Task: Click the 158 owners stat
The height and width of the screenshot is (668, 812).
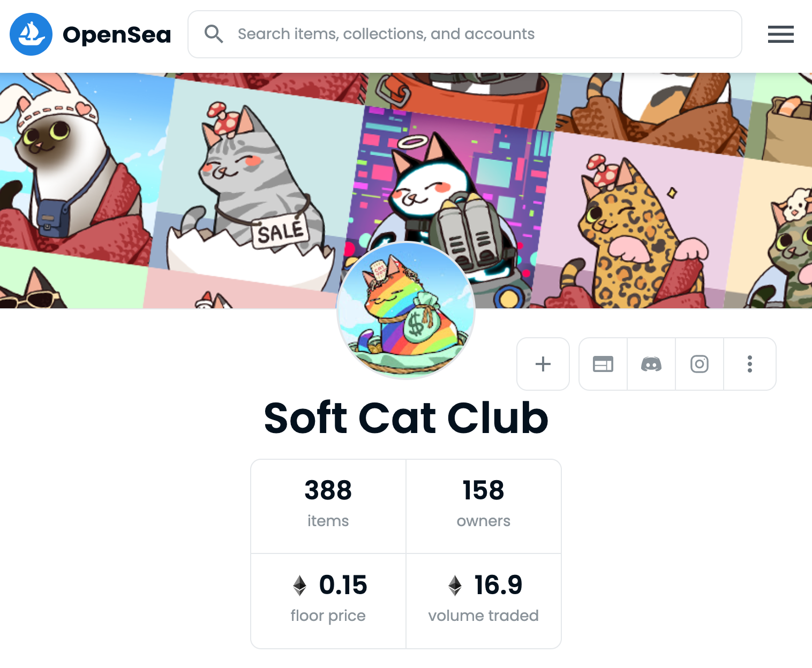Action: pyautogui.click(x=484, y=506)
